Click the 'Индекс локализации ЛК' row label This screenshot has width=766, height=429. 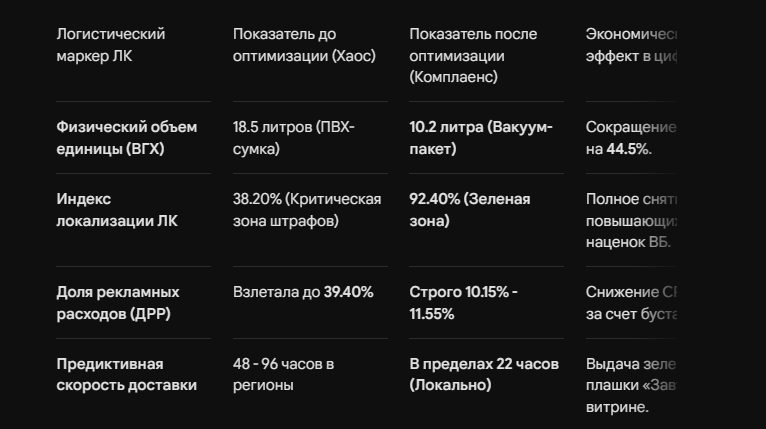click(x=117, y=210)
